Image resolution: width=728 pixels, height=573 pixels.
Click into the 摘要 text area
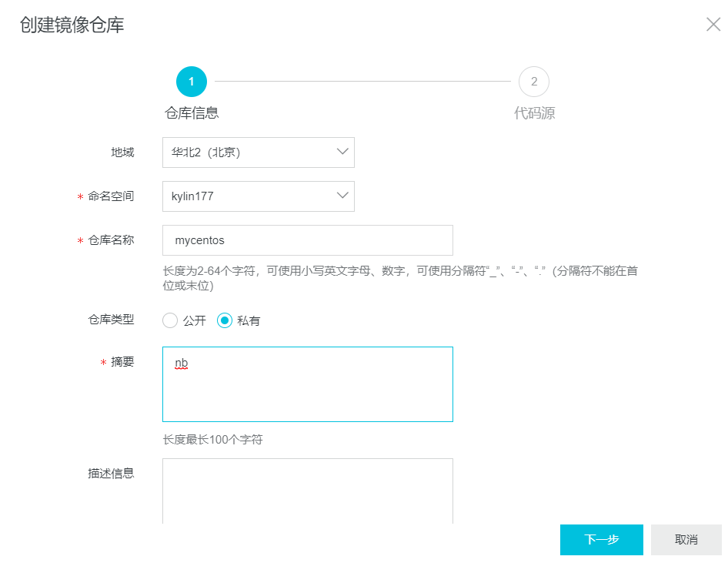307,384
